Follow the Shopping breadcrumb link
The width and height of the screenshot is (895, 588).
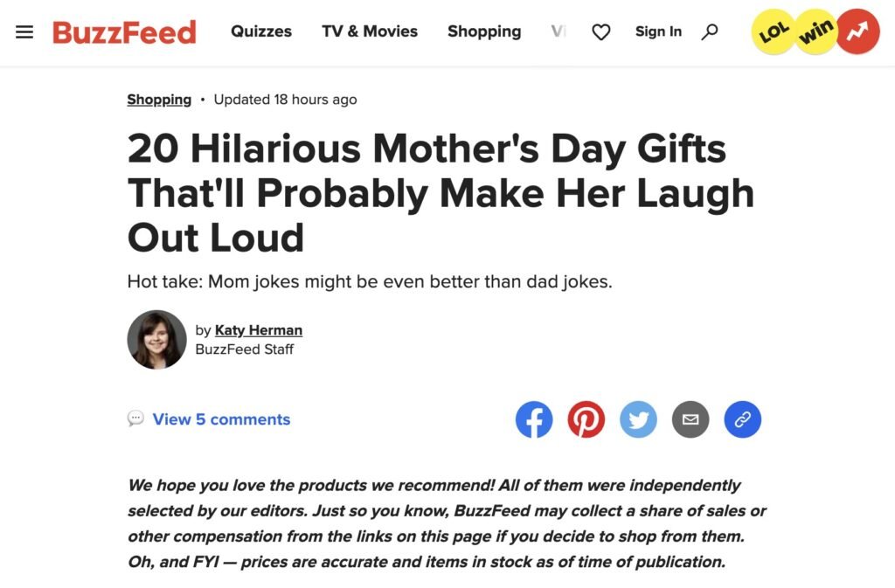coord(159,100)
